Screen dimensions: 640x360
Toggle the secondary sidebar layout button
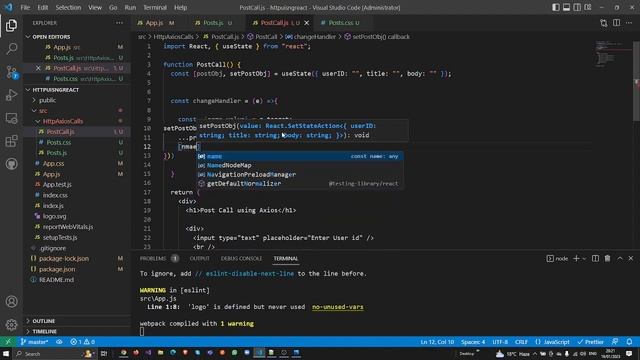point(577,7)
